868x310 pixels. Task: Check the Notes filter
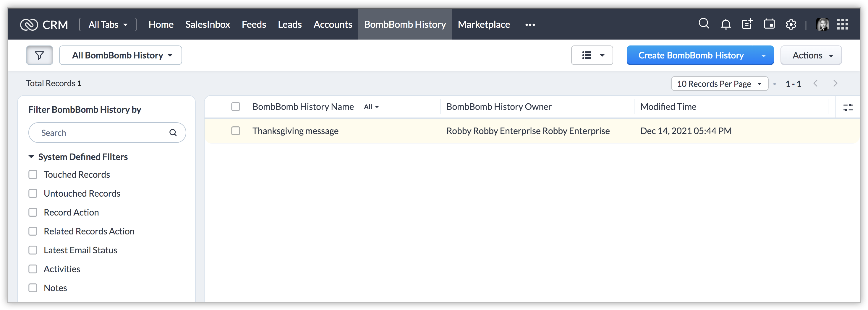pos(33,288)
